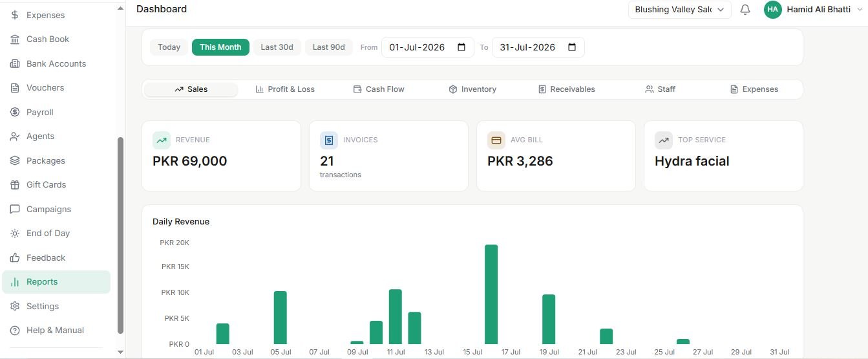Open End of Day from sidebar

coord(56,234)
